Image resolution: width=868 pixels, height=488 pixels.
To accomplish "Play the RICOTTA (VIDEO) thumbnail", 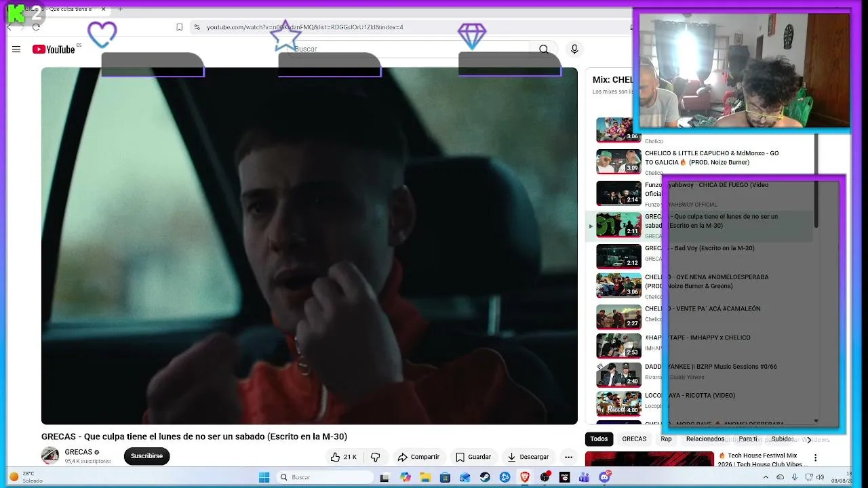I will click(x=618, y=404).
